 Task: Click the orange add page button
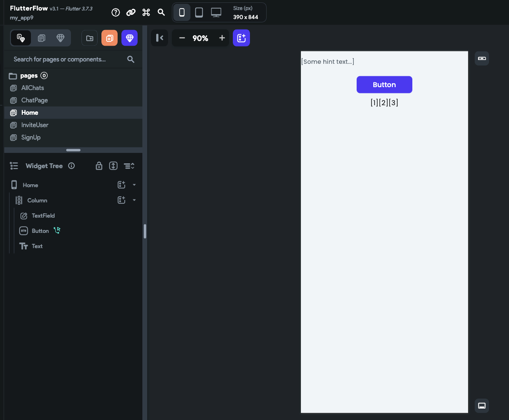(110, 38)
